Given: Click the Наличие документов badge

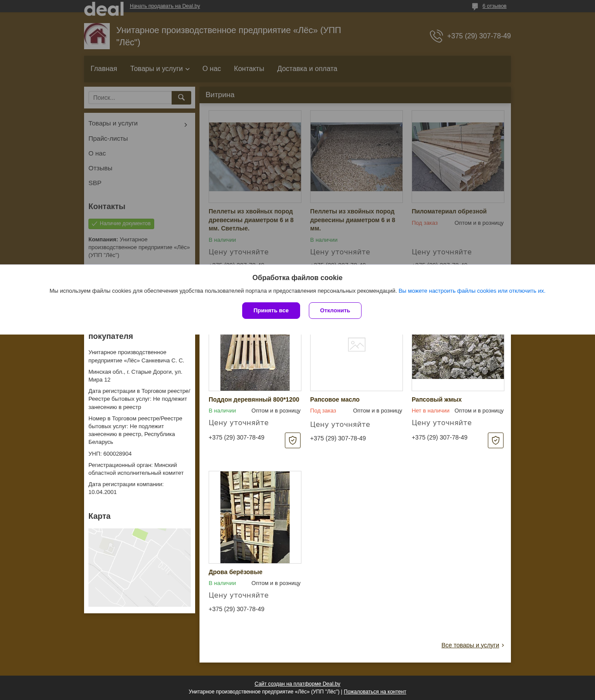Looking at the screenshot, I should 121,223.
